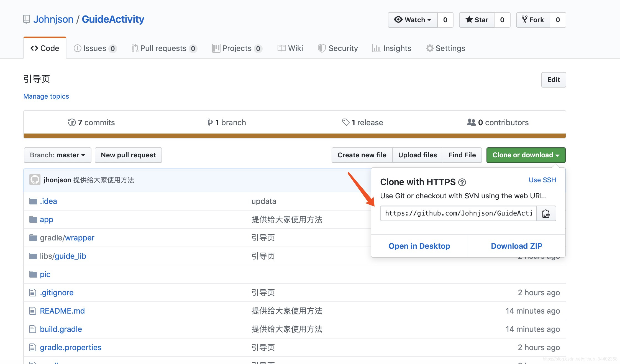The width and height of the screenshot is (620, 364).
Task: Expand the Branch: master selector
Action: (x=57, y=155)
